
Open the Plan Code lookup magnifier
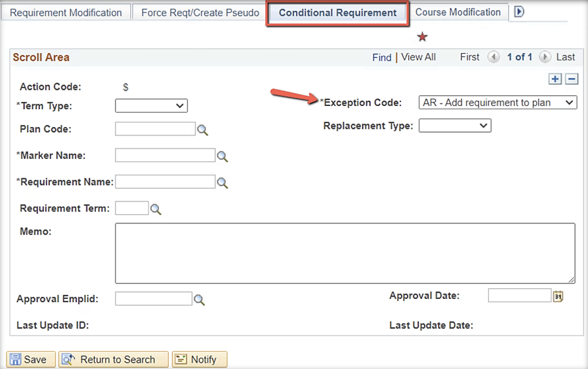coord(202,130)
